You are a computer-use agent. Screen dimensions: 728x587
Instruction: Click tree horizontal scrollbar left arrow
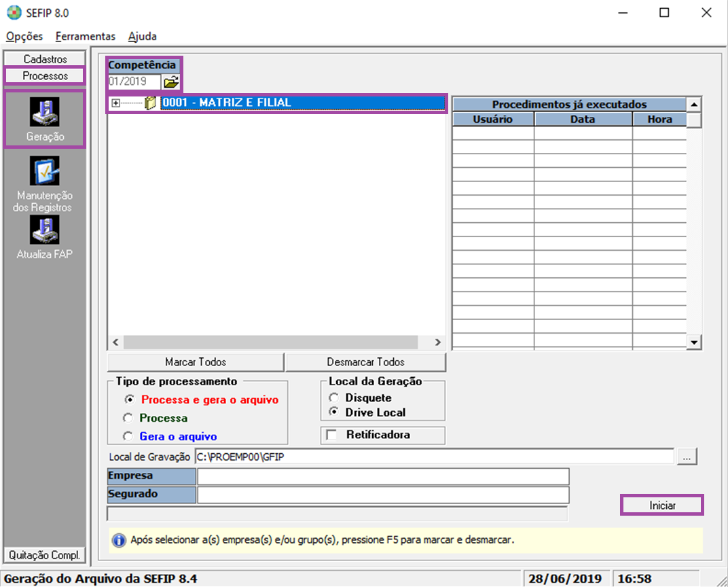pos(115,342)
